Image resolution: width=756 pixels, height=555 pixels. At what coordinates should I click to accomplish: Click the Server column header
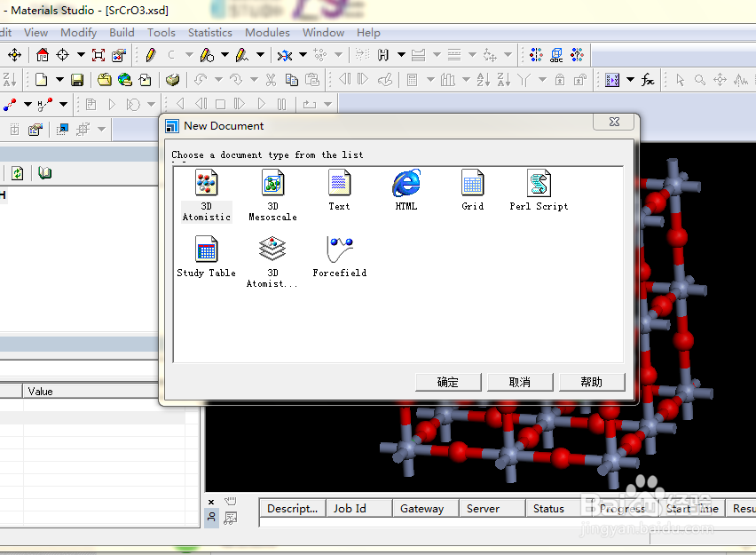pyautogui.click(x=492, y=509)
